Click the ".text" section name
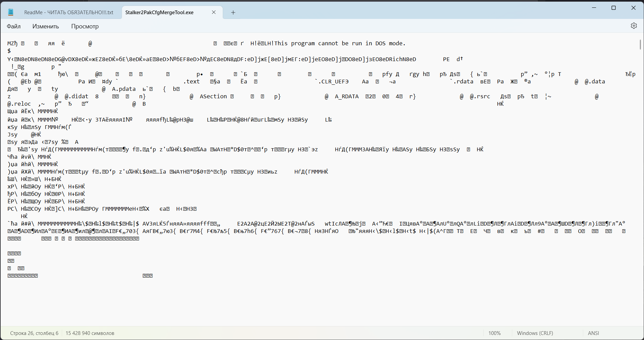Viewport: 644px width, 340px height. click(191, 81)
